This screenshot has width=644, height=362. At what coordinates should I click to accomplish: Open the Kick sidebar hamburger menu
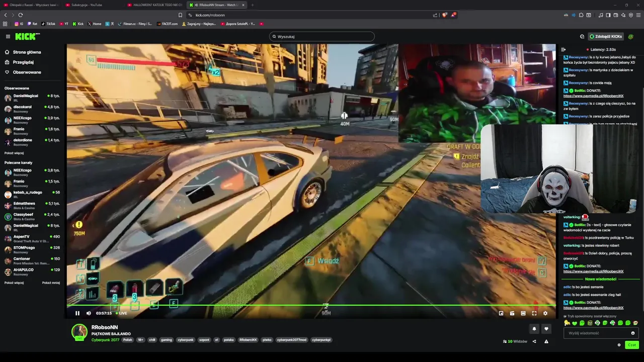point(8,36)
